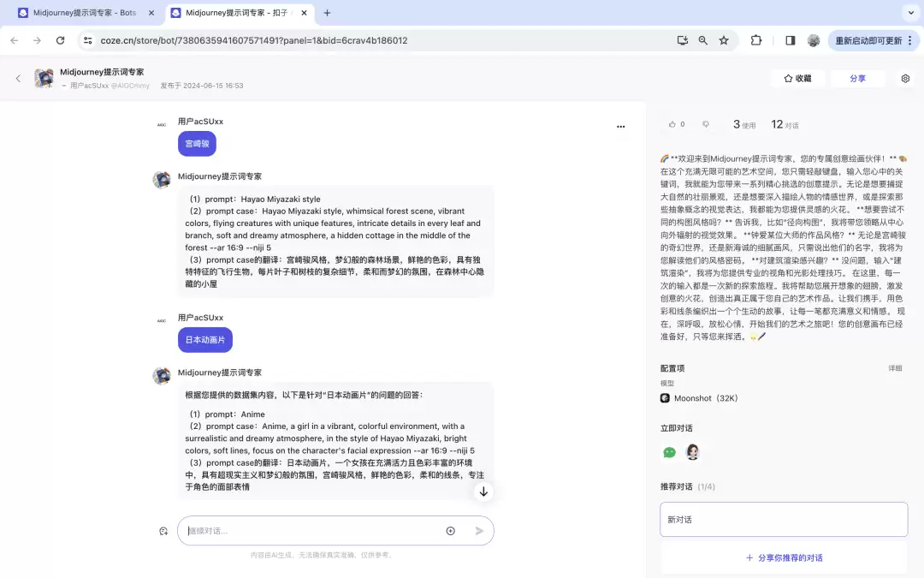Screen dimensions: 924x578
Task: Click the avatar icon under 立即对话
Action: (692, 452)
